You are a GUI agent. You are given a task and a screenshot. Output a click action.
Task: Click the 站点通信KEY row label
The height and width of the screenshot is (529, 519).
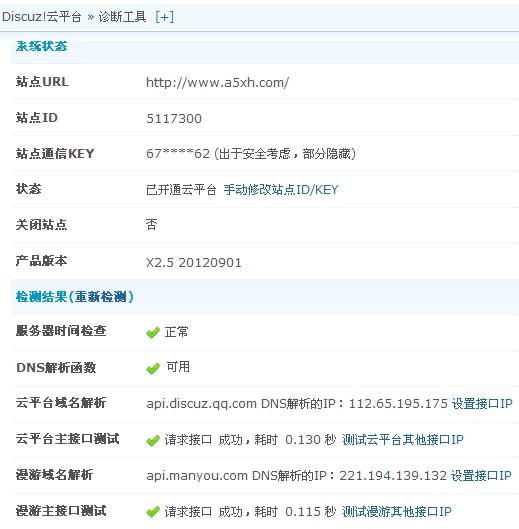coord(55,154)
